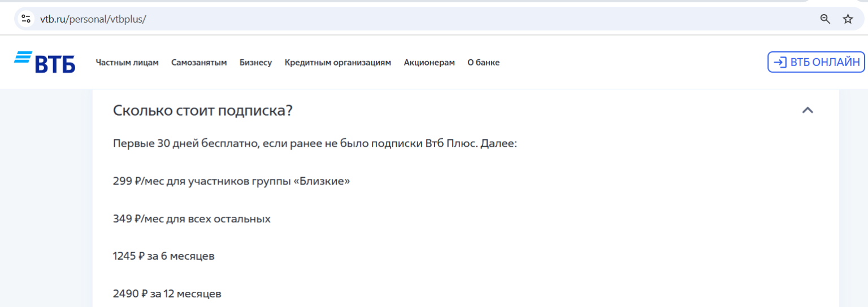Open the «Частным лицам» menu
The height and width of the screenshot is (307, 868).
pyautogui.click(x=127, y=63)
